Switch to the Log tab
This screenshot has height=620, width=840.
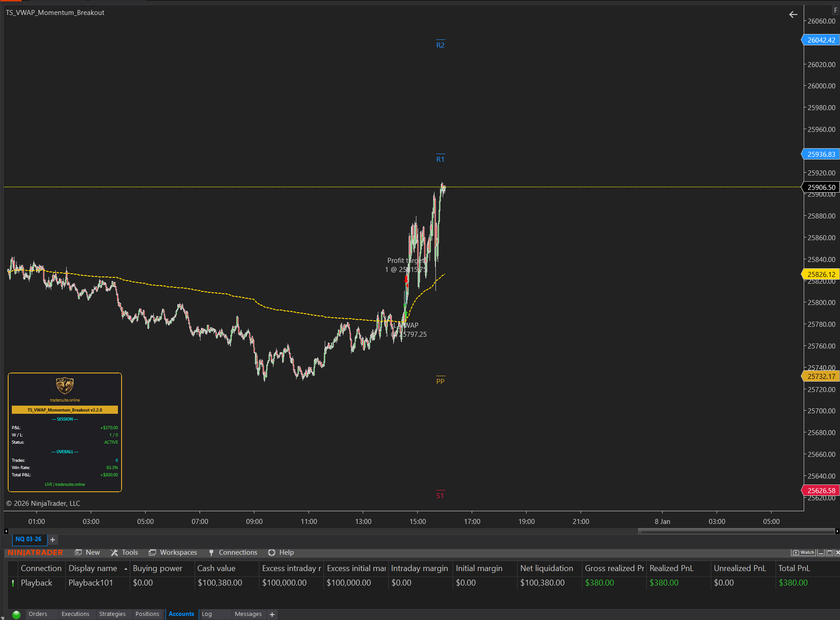(207, 614)
